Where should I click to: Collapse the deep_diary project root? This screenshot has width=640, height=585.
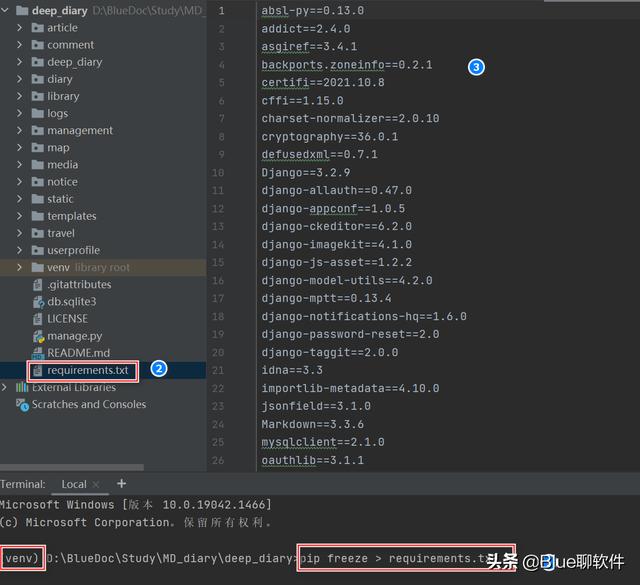4,11
